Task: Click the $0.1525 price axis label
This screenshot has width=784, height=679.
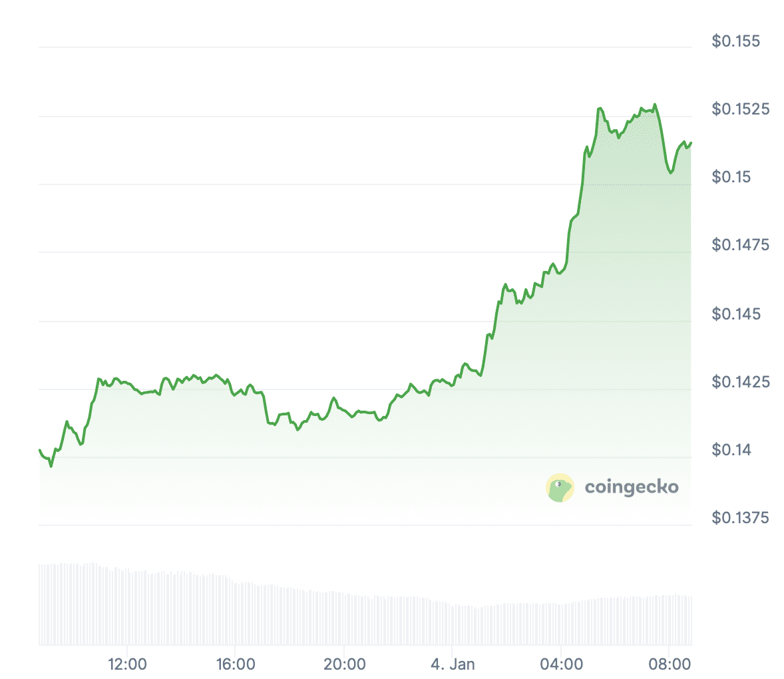Action: [x=740, y=109]
